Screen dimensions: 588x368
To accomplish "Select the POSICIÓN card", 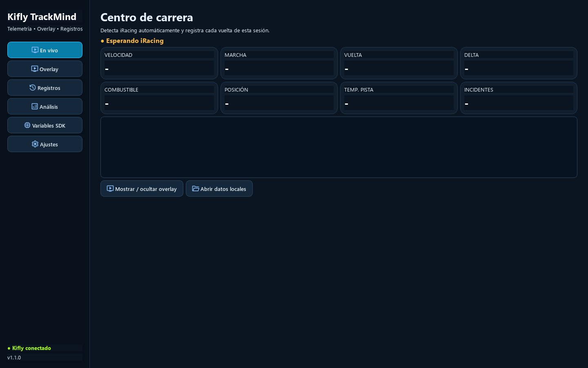I will tap(279, 98).
